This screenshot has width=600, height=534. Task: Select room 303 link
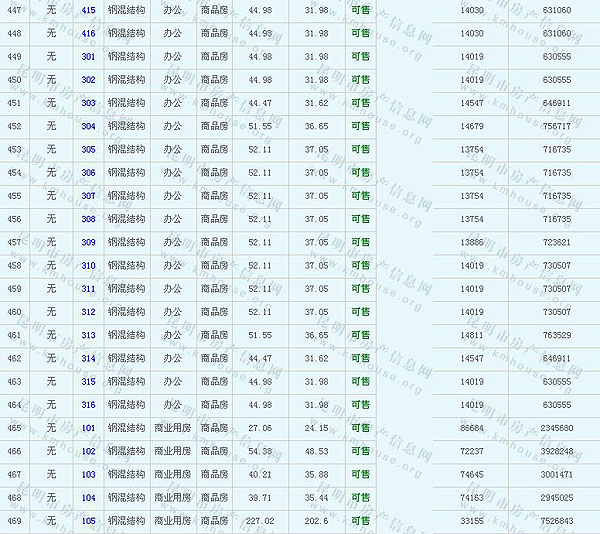(x=89, y=103)
